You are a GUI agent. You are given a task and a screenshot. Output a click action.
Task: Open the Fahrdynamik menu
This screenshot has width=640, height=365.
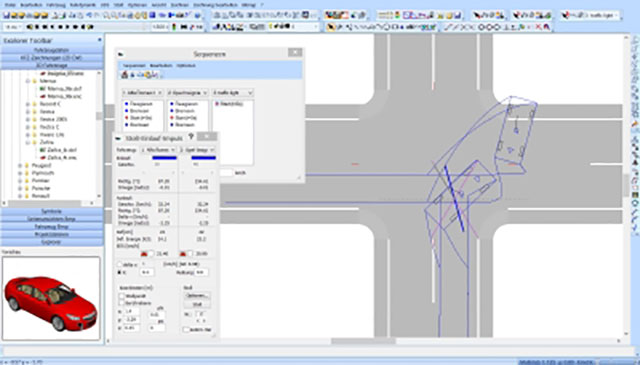[x=82, y=5]
